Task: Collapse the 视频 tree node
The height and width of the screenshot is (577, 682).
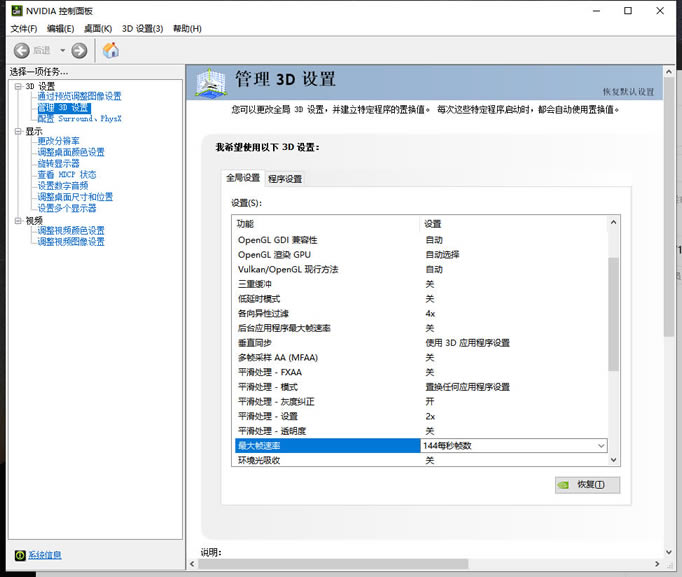Action: coord(17,220)
